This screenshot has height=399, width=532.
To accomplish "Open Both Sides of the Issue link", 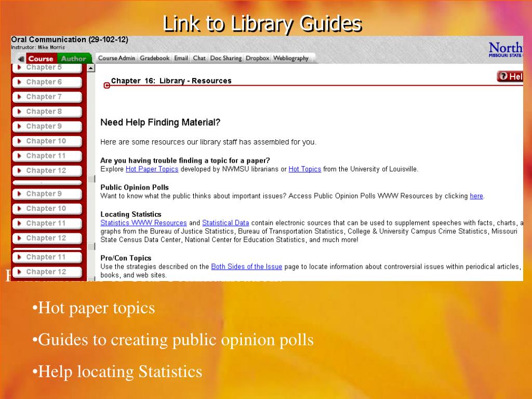I will [x=247, y=267].
